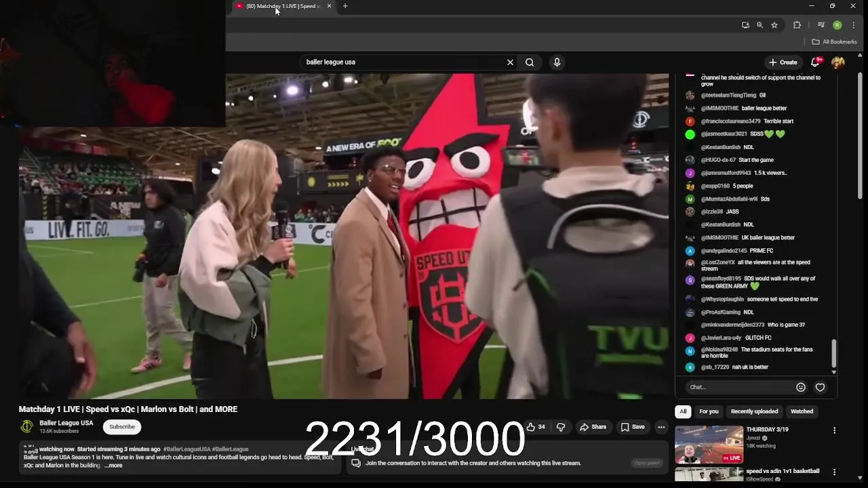This screenshot has height=488, width=868.
Task: Click the Open panel button for live chat
Action: click(647, 463)
